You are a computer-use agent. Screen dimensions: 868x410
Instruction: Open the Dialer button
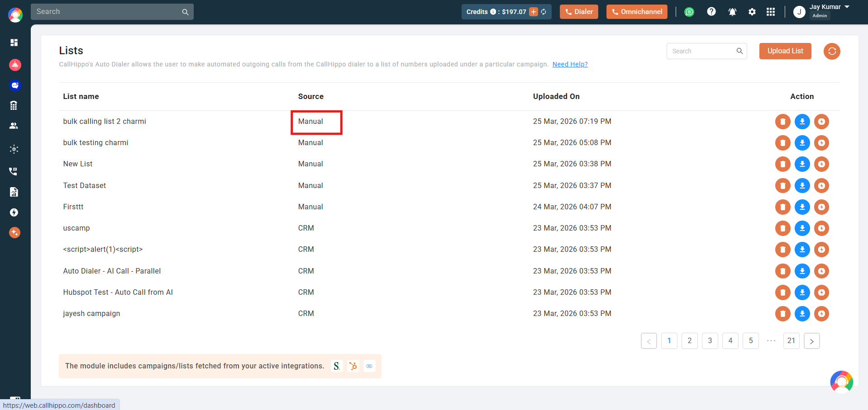pyautogui.click(x=579, y=12)
